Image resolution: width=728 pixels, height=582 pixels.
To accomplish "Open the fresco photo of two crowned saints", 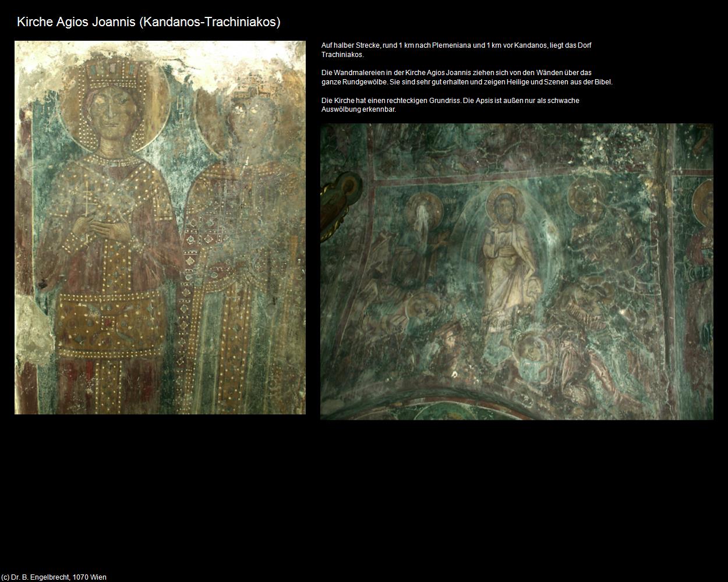I will coord(160,228).
